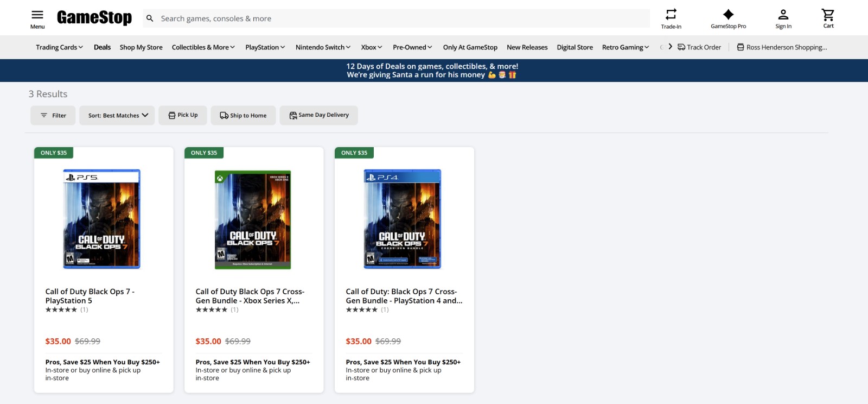Open the hamburger Menu icon
868x404 pixels.
point(37,15)
